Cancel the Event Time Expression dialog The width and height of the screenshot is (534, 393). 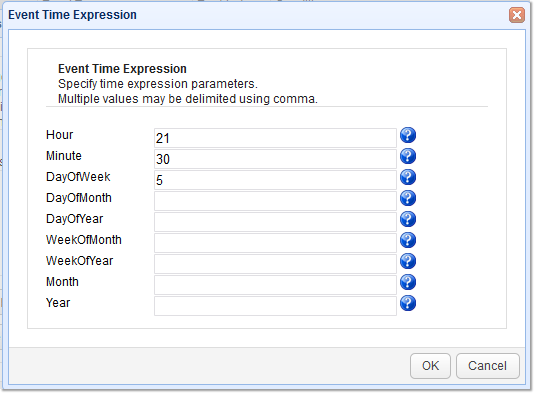[x=488, y=366]
